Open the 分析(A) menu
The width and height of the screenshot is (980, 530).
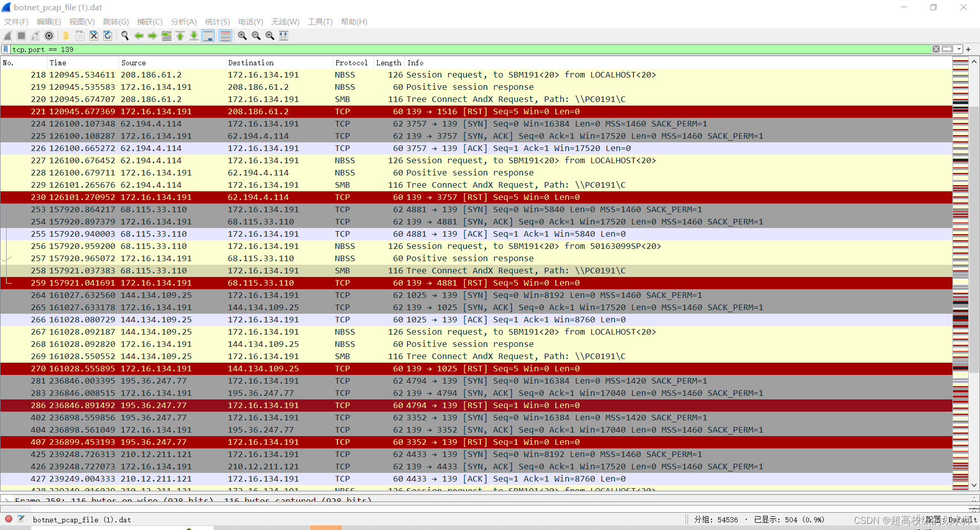pyautogui.click(x=184, y=22)
